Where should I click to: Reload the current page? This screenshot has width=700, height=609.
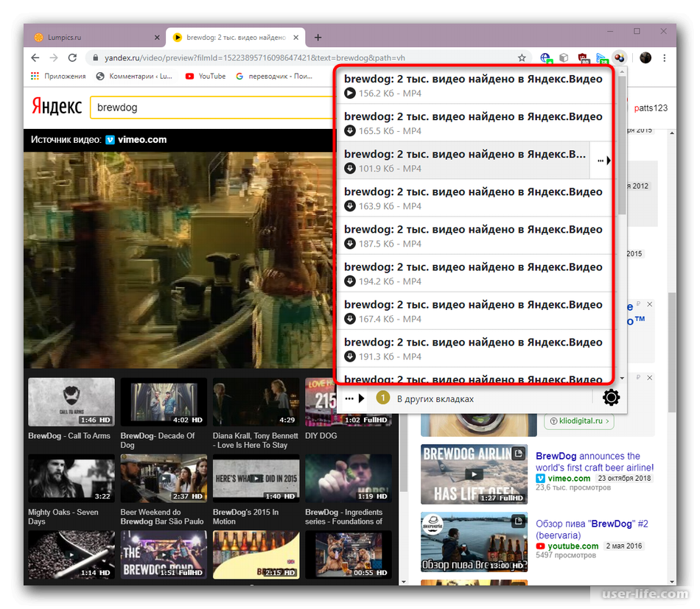tap(72, 57)
